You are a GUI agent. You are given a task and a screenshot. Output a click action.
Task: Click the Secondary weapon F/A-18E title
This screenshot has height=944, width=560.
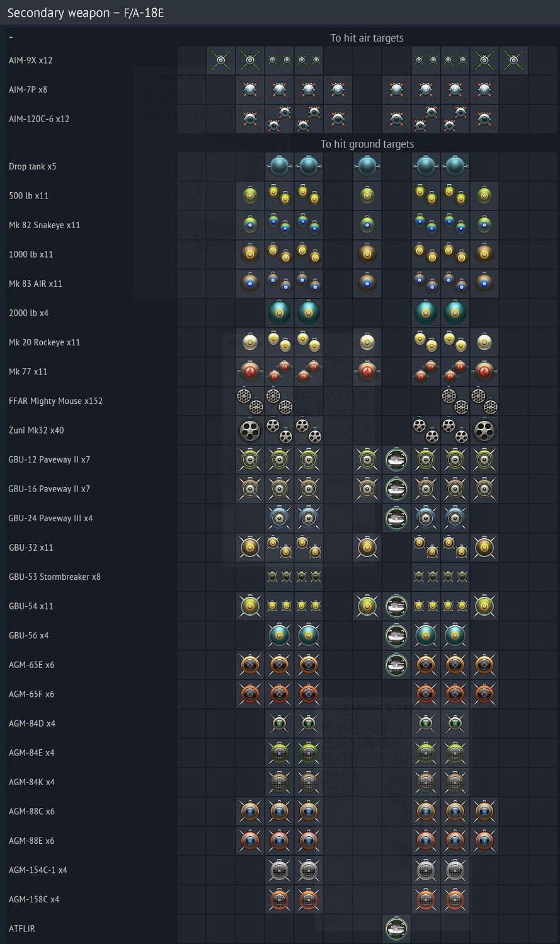click(86, 13)
